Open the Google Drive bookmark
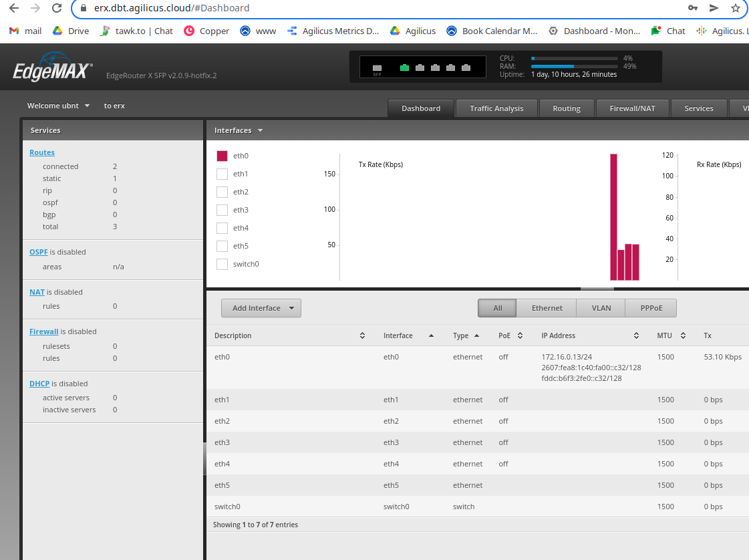 click(x=71, y=31)
